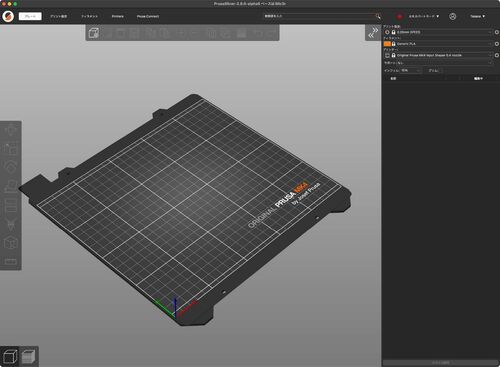Collapse the sidebar with the double-arrow icon

(373, 33)
